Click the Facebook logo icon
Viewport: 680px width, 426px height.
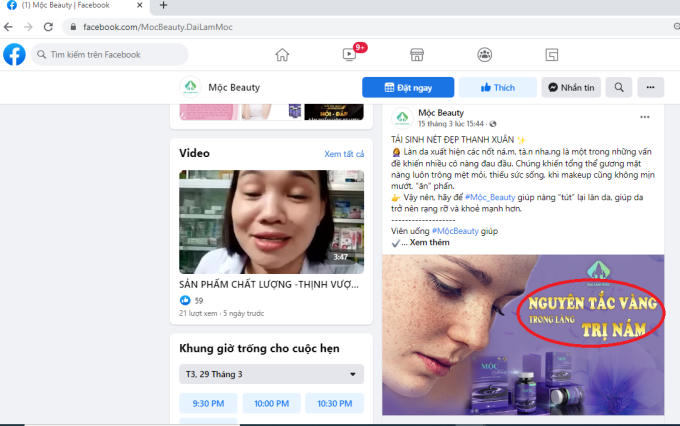(14, 55)
